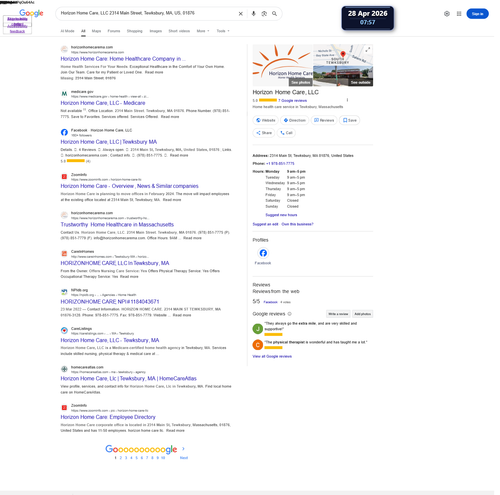Open See outside street view thumbnail
The height and width of the screenshot is (495, 500).
360,82
